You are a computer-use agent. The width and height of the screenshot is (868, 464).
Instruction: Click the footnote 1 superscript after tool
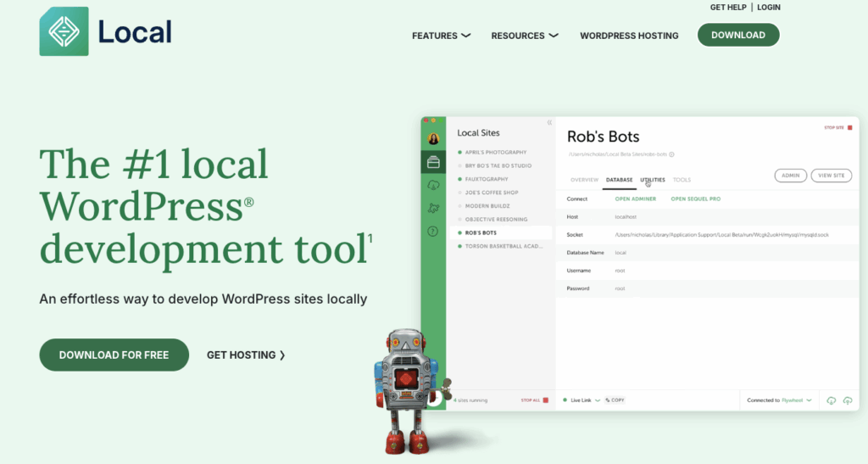tap(370, 238)
